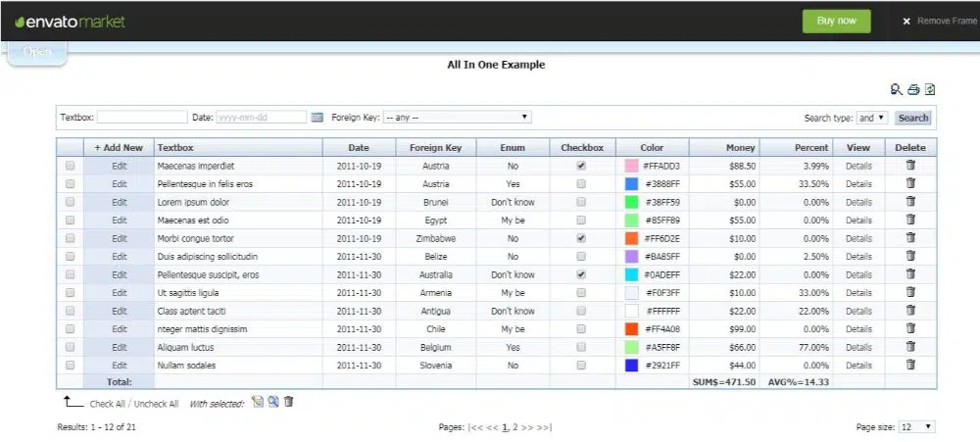Sort the table by the Money column header
This screenshot has width=980, height=442.
point(740,148)
